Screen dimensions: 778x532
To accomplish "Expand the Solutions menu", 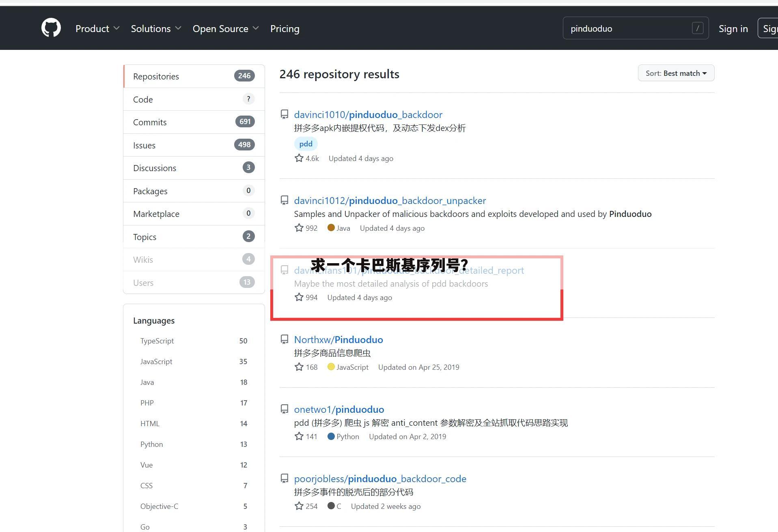I will coord(156,28).
